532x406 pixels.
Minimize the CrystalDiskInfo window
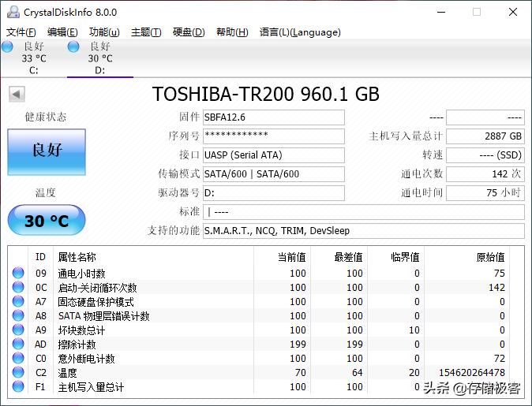point(441,12)
